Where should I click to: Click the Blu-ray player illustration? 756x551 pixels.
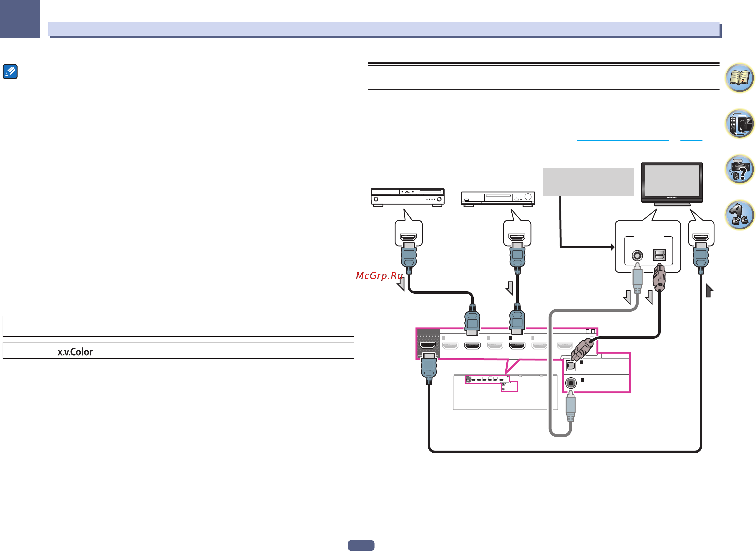tap(407, 197)
